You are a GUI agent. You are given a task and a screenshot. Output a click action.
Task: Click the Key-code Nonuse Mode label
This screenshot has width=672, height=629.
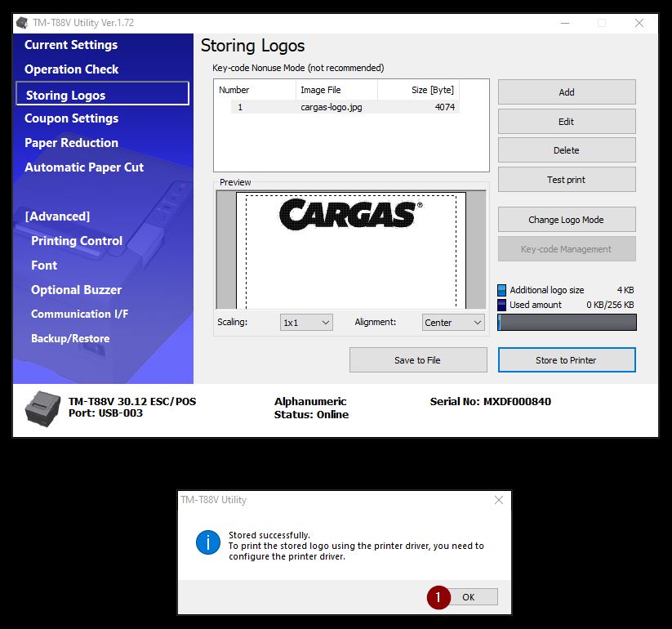[x=298, y=68]
